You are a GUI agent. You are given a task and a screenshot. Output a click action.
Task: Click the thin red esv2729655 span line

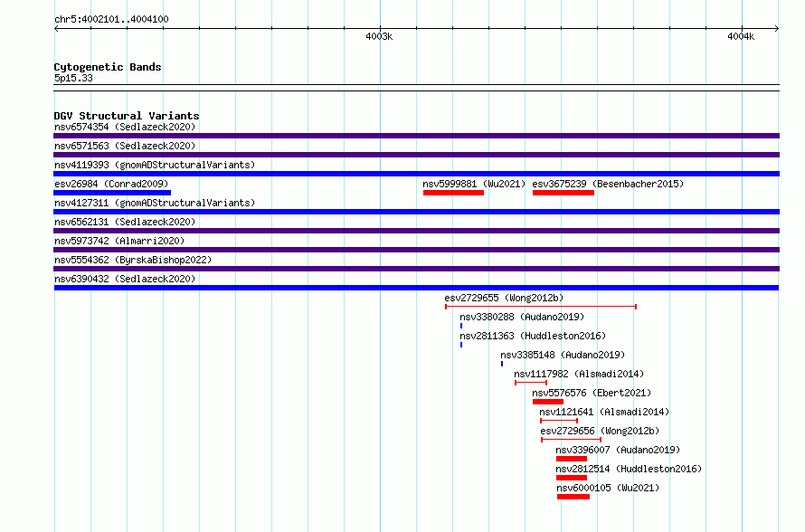[x=541, y=307]
